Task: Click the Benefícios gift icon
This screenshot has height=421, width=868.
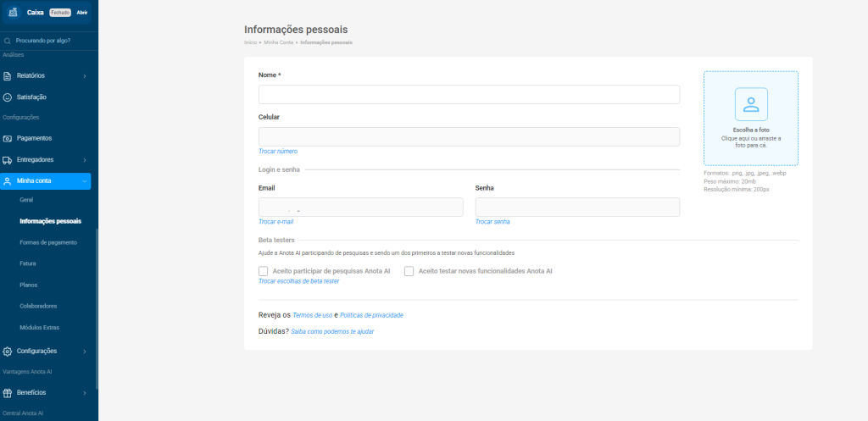Action: point(8,393)
